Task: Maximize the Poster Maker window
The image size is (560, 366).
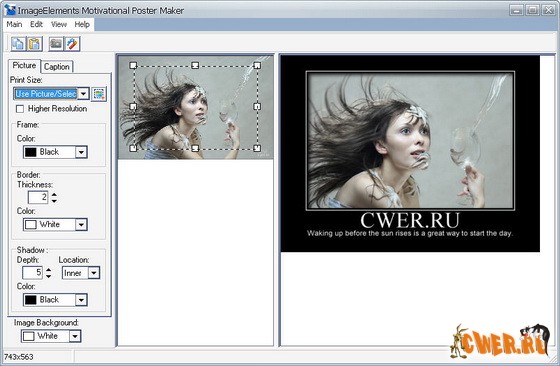Action: [532, 10]
